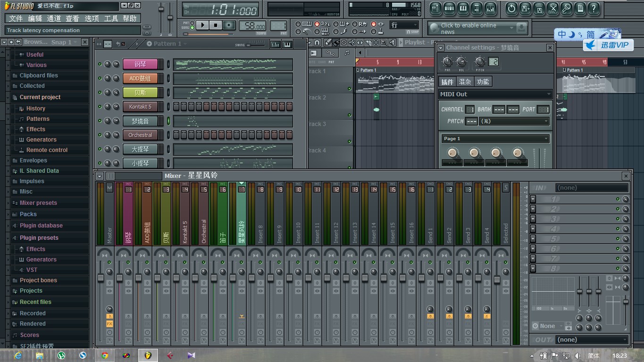Stop playback with the Stop button
The height and width of the screenshot is (362, 644).
pyautogui.click(x=216, y=25)
